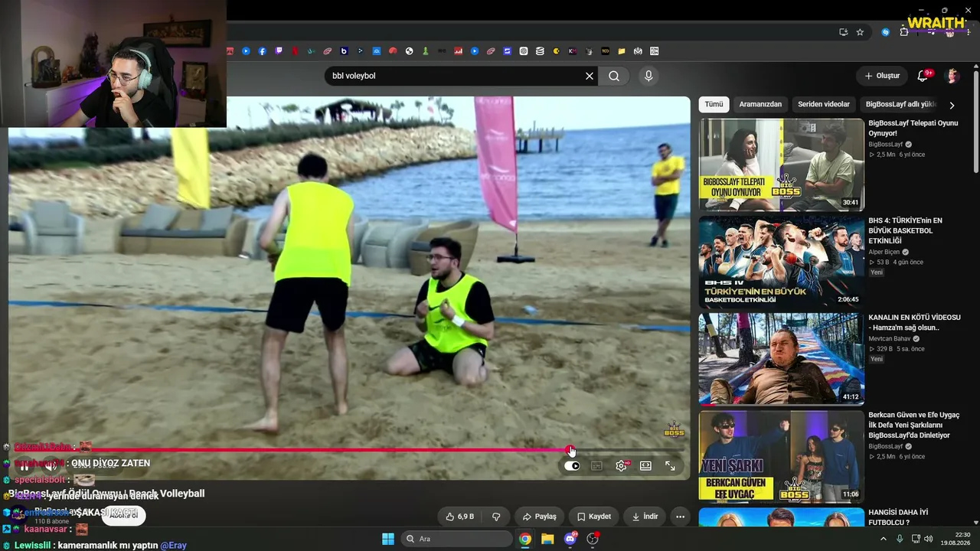Click the title 'HANGİSİ DAHA İYİ FUTBOLCU ?'
980x551 pixels.
(x=898, y=517)
